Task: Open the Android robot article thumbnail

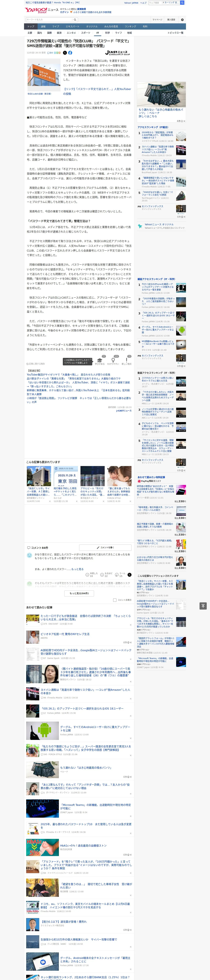Action: tap(42, 731)
